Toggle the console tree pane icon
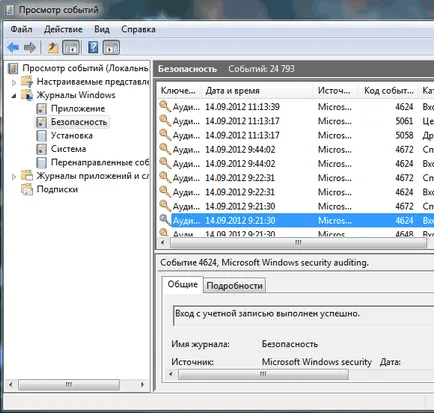 [71, 48]
